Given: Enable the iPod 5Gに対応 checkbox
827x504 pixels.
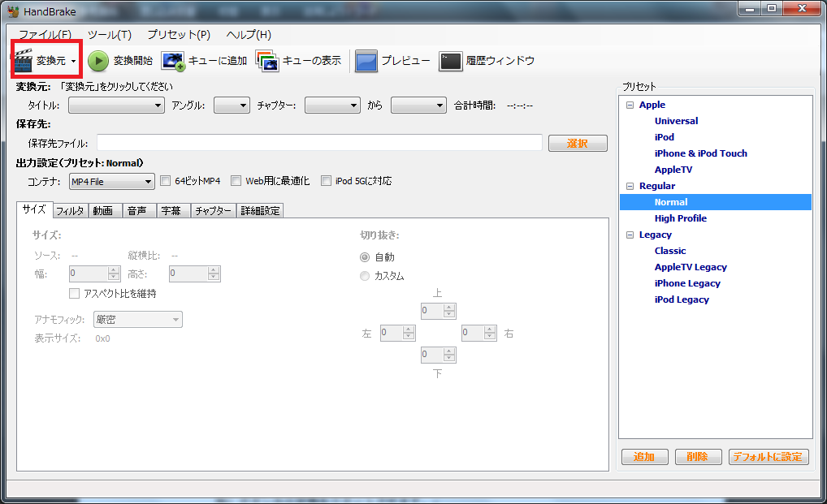Looking at the screenshot, I should pyautogui.click(x=326, y=181).
